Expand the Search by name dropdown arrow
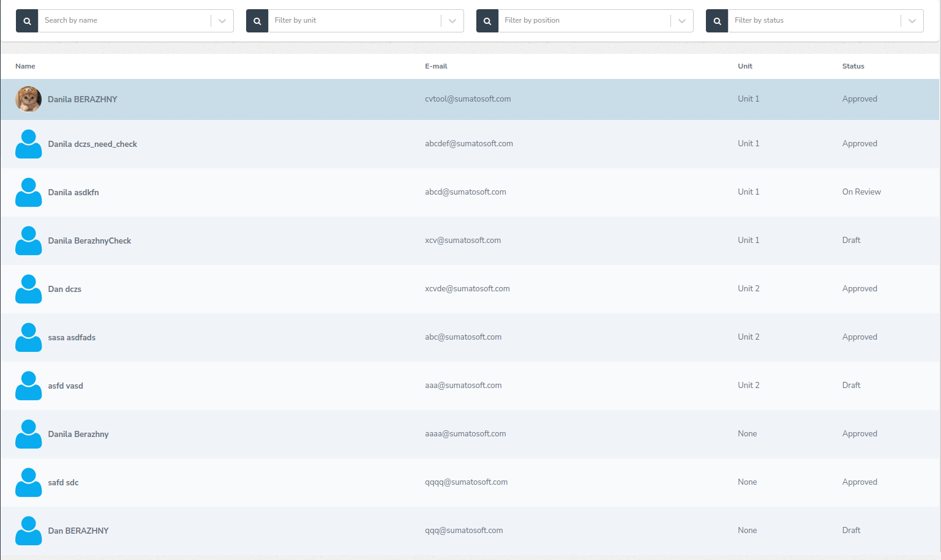 (x=222, y=21)
